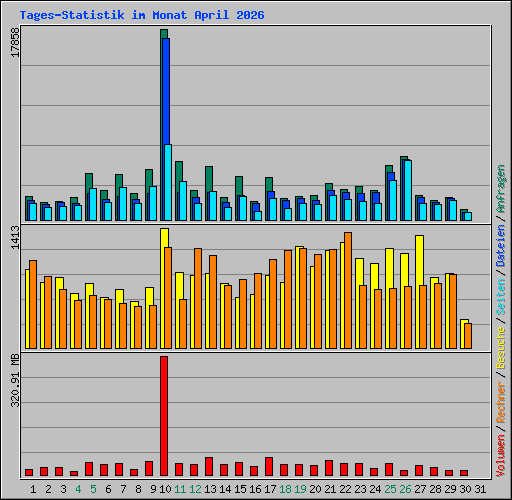
Task: Click the yellow visits bar for day 19
Action: click(x=297, y=297)
